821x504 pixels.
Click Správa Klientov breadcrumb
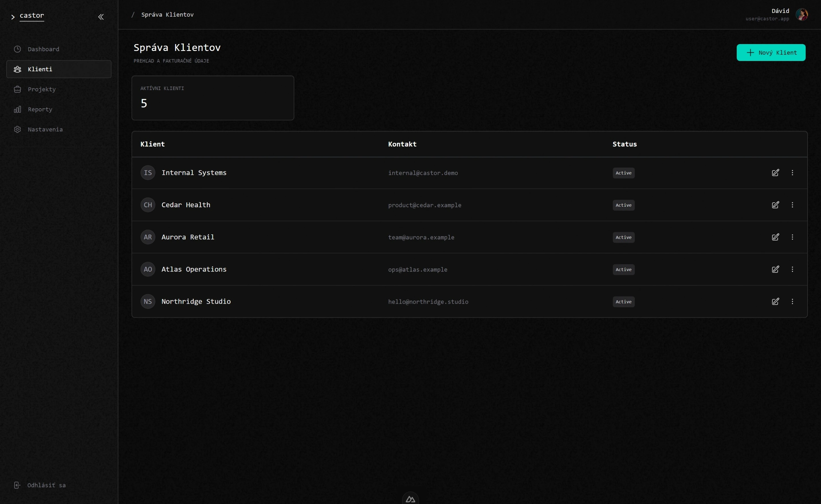pyautogui.click(x=168, y=15)
